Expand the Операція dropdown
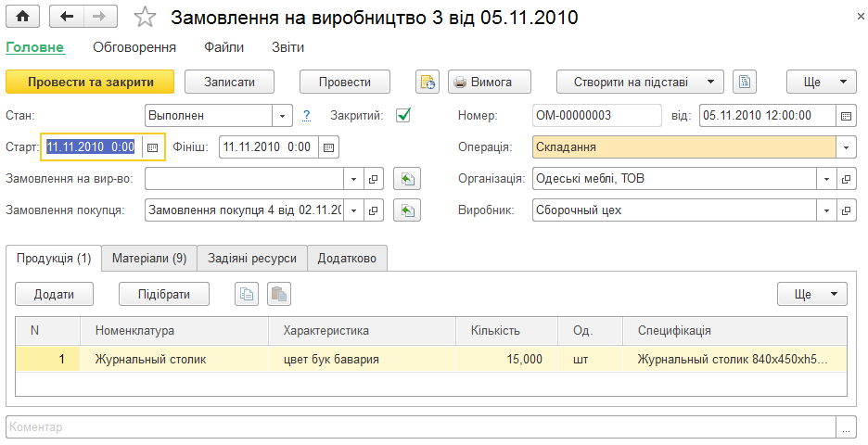Viewport: 868px width, 445px height. click(847, 147)
